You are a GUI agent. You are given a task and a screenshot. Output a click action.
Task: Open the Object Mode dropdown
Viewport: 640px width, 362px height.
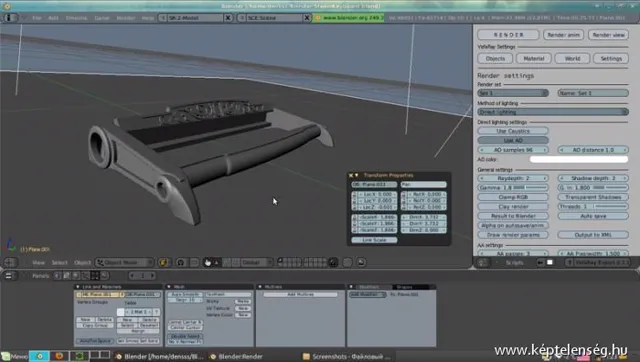pyautogui.click(x=124, y=262)
